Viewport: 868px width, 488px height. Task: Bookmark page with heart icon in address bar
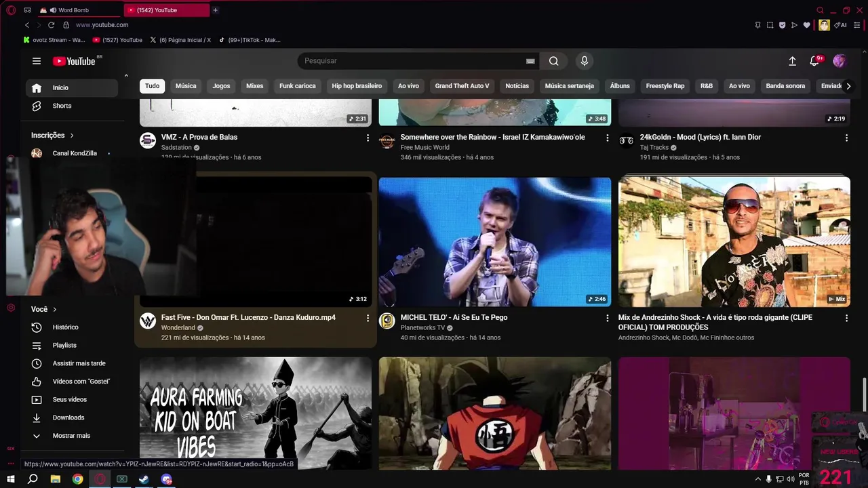806,25
